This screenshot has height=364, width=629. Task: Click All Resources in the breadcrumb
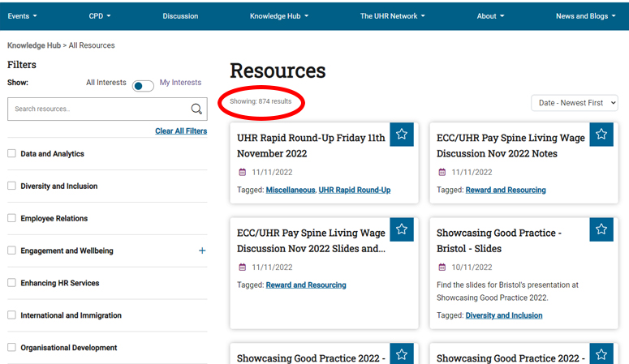92,45
